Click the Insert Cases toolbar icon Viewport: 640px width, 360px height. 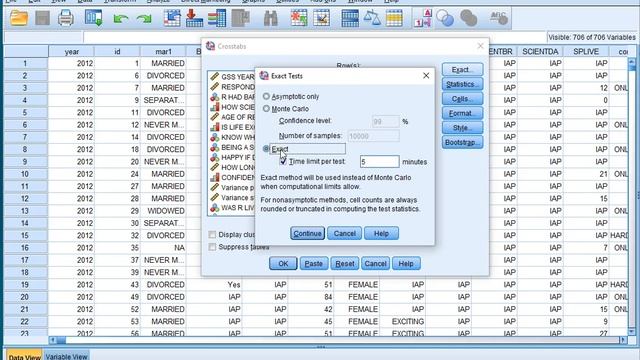coord(299,18)
